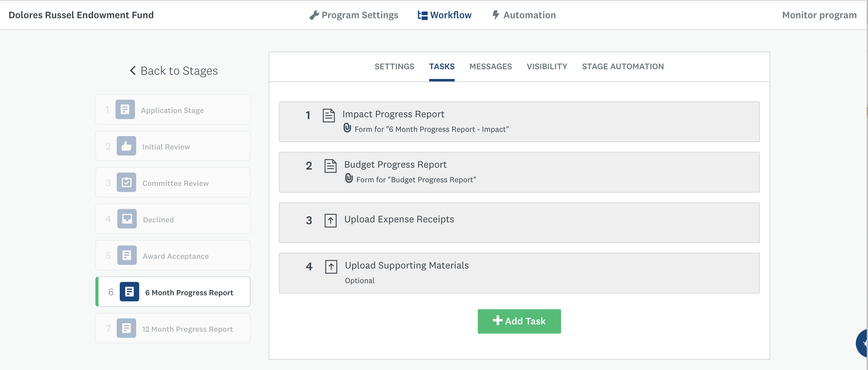This screenshot has width=868, height=370.
Task: Click the Back to Stages chevron arrow
Action: pyautogui.click(x=133, y=71)
